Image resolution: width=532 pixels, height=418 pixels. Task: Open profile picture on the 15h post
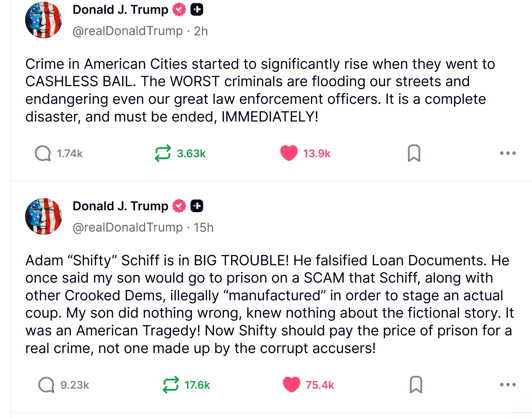(43, 216)
